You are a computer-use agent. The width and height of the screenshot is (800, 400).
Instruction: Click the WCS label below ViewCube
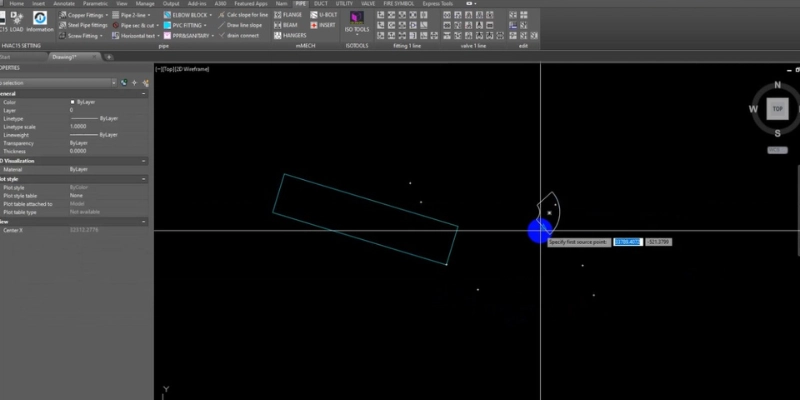pos(777,151)
